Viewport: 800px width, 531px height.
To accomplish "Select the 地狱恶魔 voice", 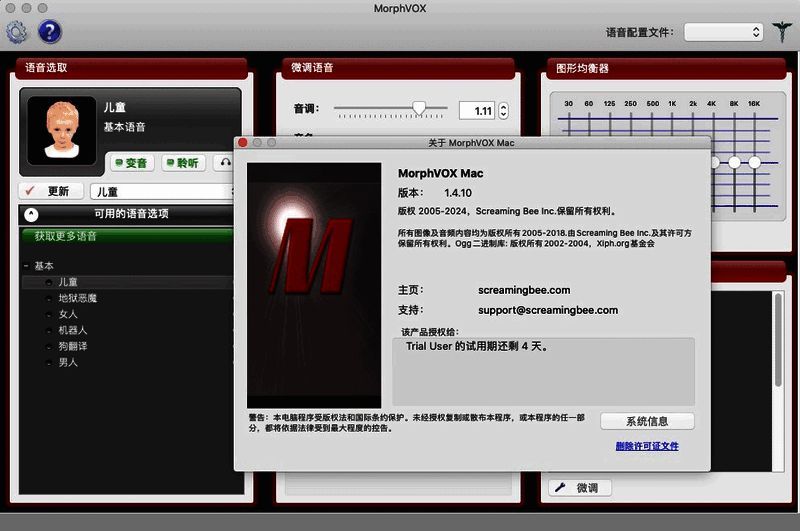I will tap(78, 298).
